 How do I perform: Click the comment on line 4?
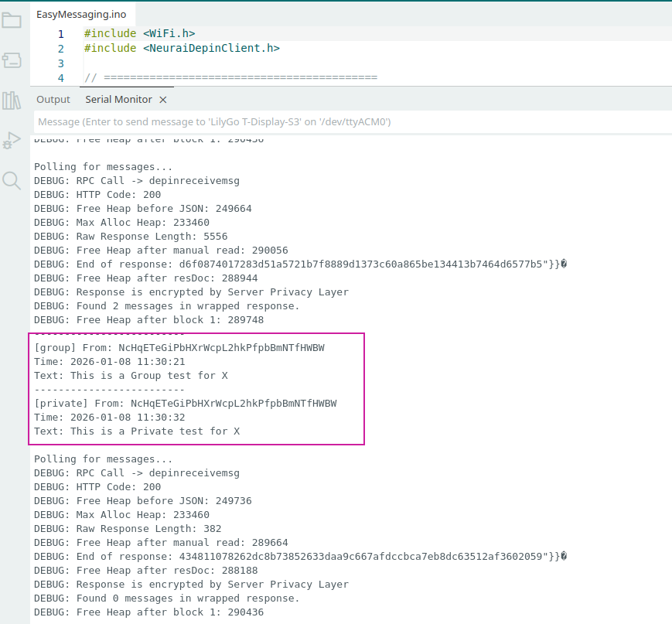tap(231, 77)
